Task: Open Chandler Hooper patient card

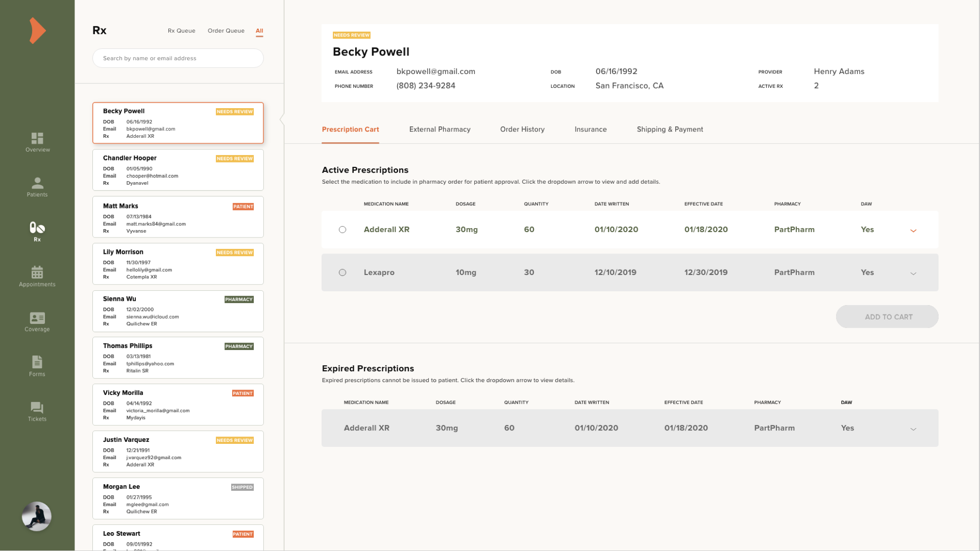Action: pyautogui.click(x=178, y=170)
